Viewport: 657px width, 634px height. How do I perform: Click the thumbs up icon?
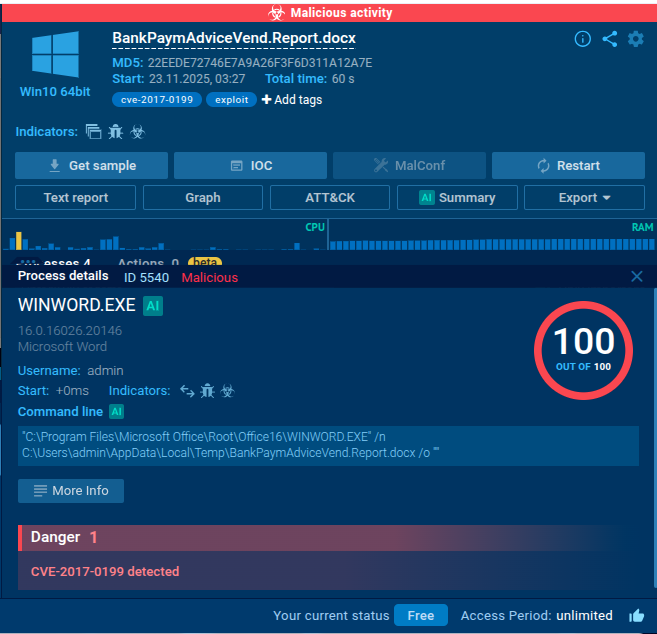pos(636,616)
